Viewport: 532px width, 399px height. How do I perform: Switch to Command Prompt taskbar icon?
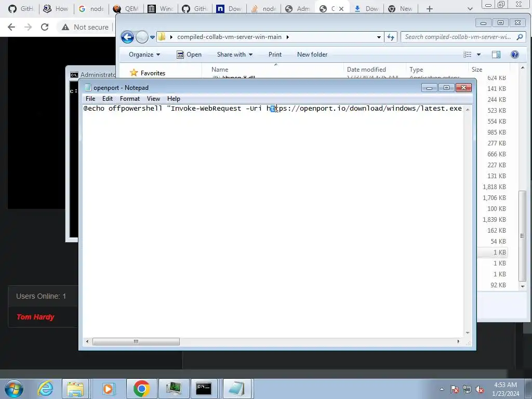coord(204,389)
